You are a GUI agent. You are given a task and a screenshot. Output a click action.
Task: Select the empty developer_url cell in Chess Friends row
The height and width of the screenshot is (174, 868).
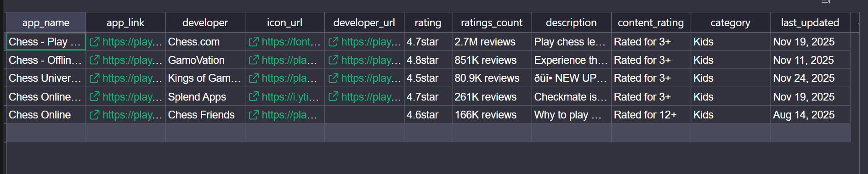point(364,115)
